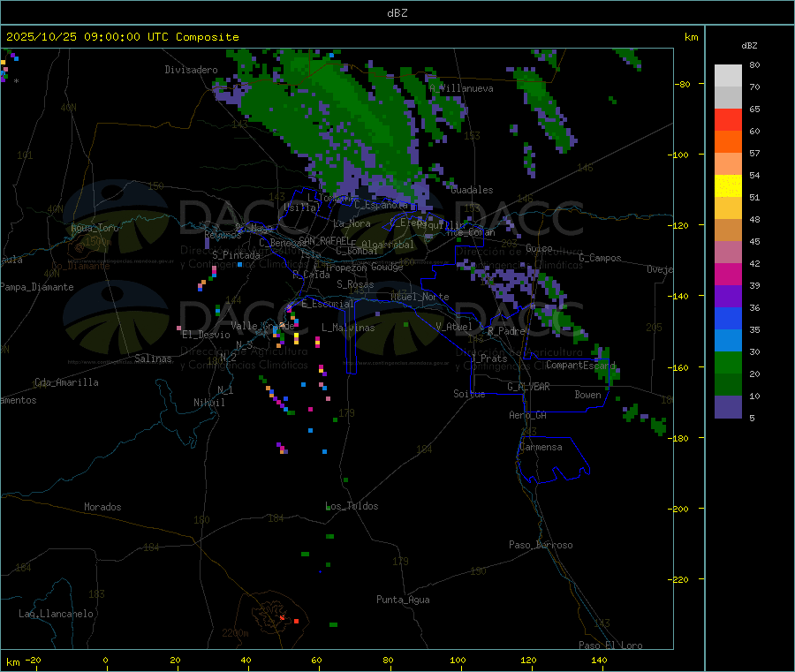Screen dimensions: 795x672
Task: Click the Nihuil label
Action: click(209, 403)
